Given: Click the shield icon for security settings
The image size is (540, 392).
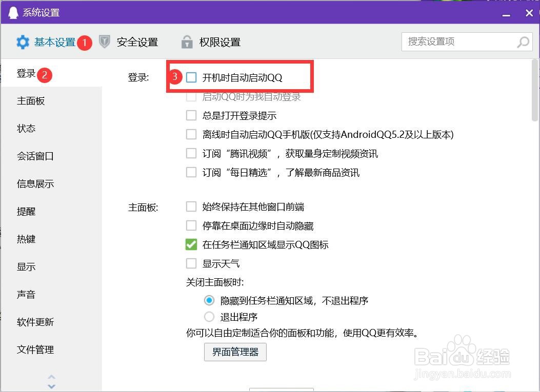Looking at the screenshot, I should coord(104,42).
